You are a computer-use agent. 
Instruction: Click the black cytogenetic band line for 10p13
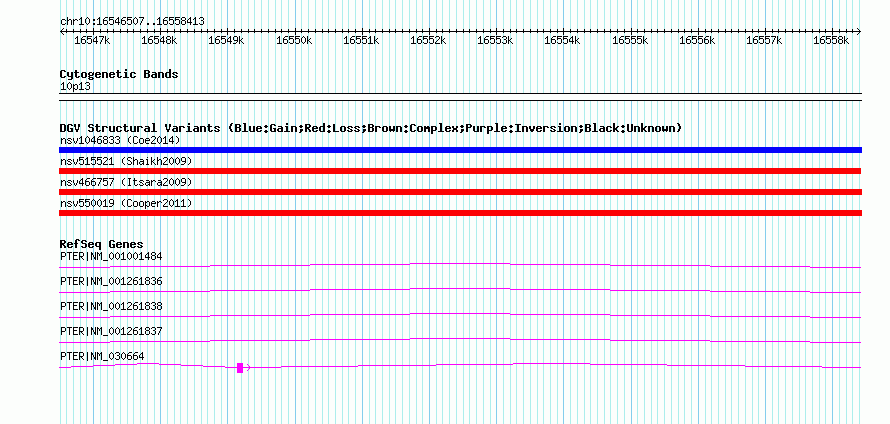point(460,96)
